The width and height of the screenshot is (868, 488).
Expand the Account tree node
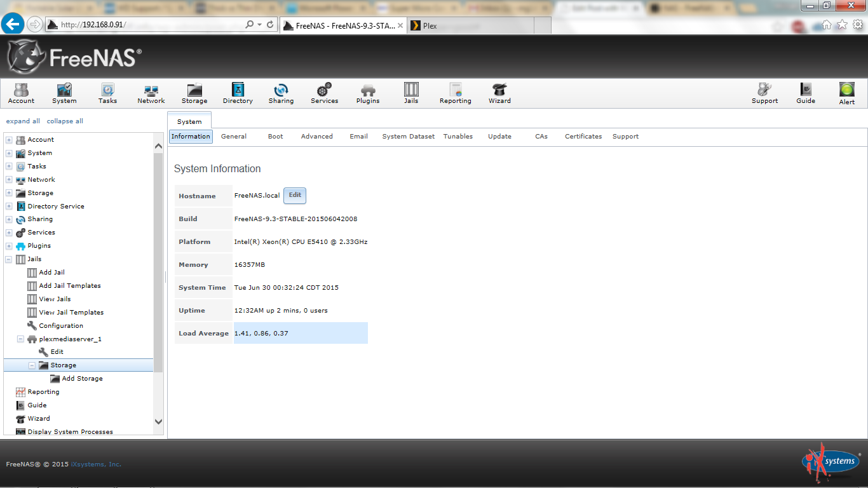9,140
